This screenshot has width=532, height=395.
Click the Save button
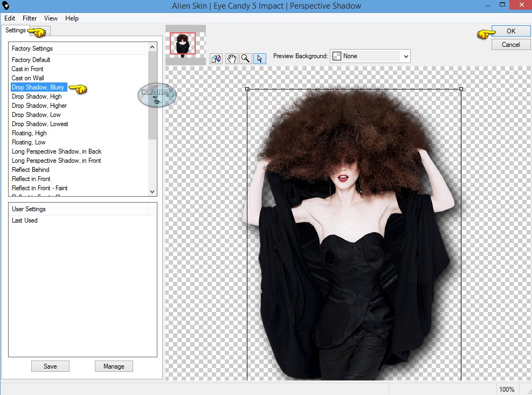click(x=50, y=366)
